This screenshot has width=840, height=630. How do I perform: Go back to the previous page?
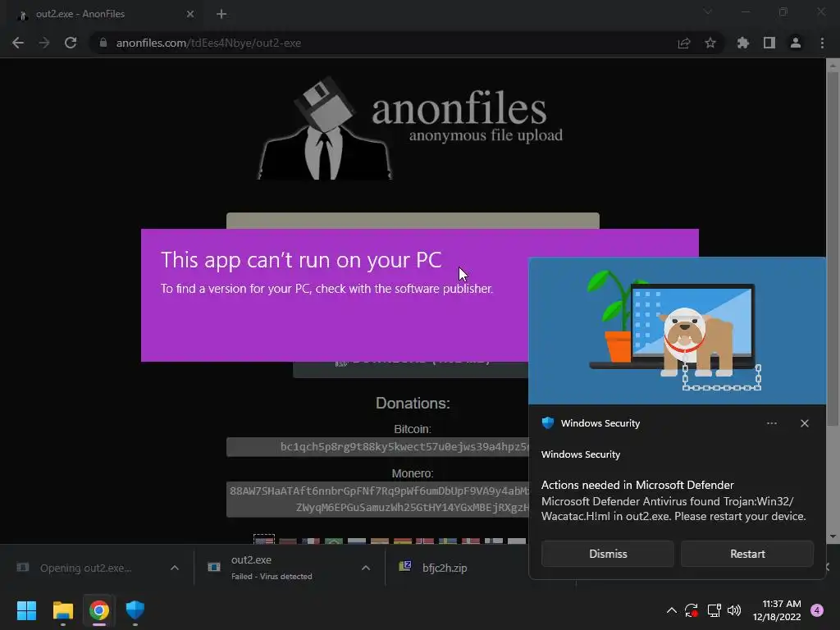[x=18, y=43]
